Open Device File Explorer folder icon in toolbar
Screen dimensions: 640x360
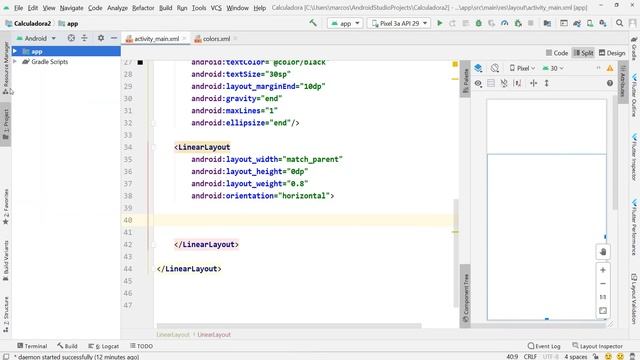point(547,23)
